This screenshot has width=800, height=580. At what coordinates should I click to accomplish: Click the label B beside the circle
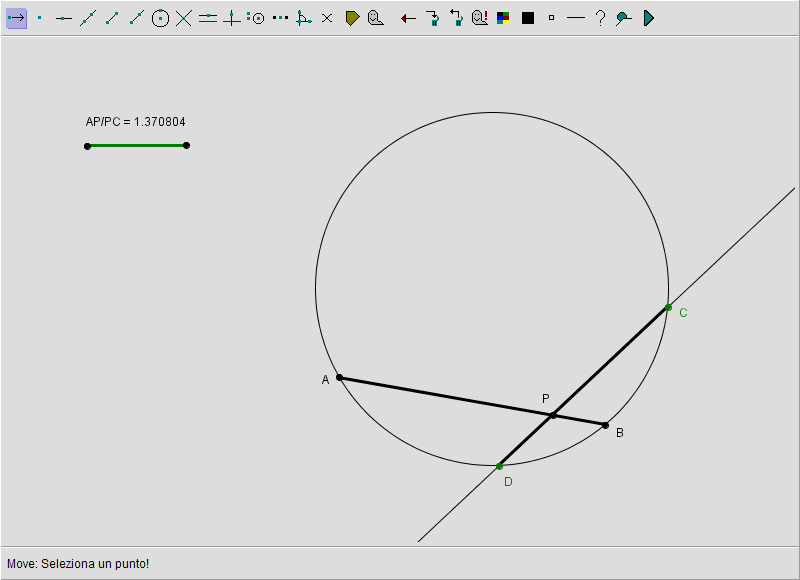619,433
